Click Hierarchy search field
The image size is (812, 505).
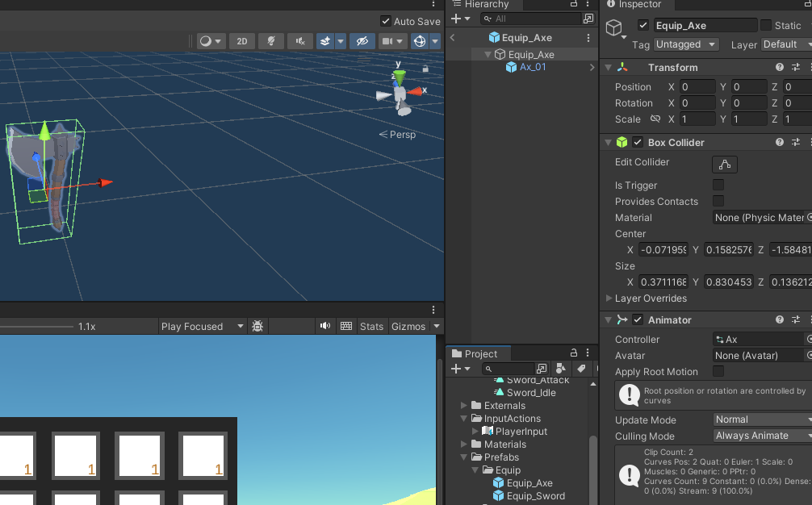[530, 19]
